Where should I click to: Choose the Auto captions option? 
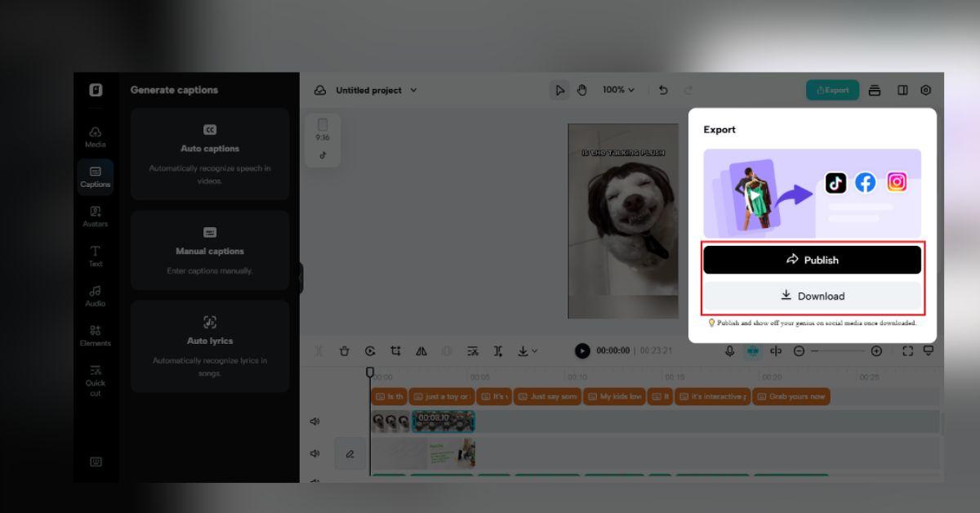[210, 154]
